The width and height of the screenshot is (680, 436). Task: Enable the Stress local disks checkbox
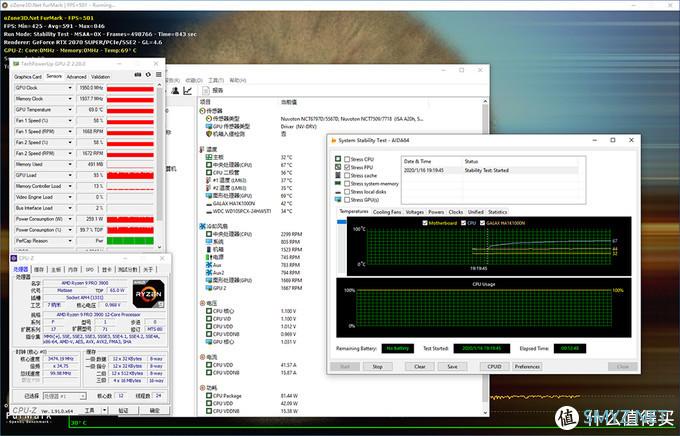[347, 191]
